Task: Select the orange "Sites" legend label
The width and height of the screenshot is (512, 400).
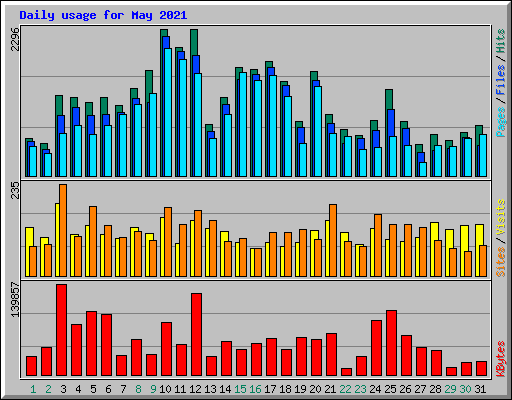Action: (x=501, y=262)
